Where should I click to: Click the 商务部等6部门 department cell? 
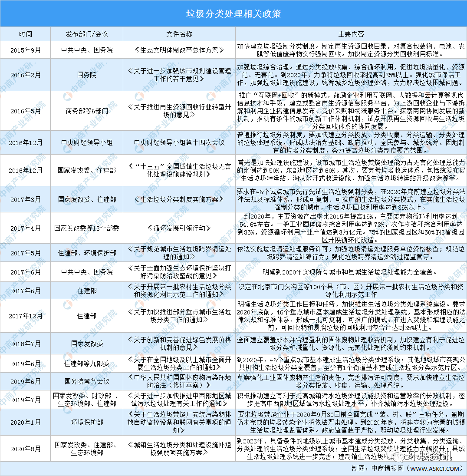coord(87,110)
